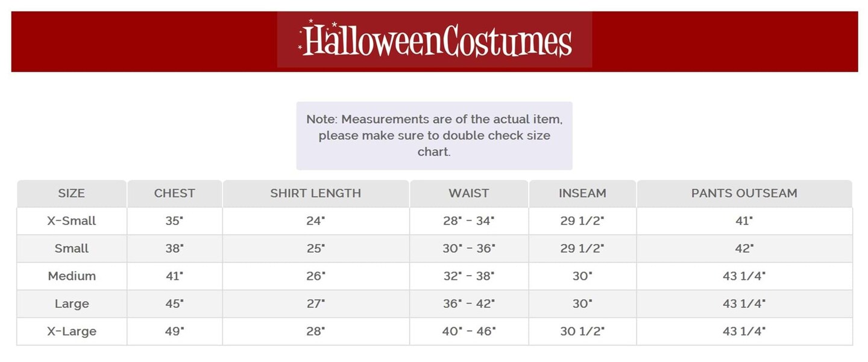The height and width of the screenshot is (362, 868).
Task: Select the INSEAM column header
Action: tap(582, 194)
